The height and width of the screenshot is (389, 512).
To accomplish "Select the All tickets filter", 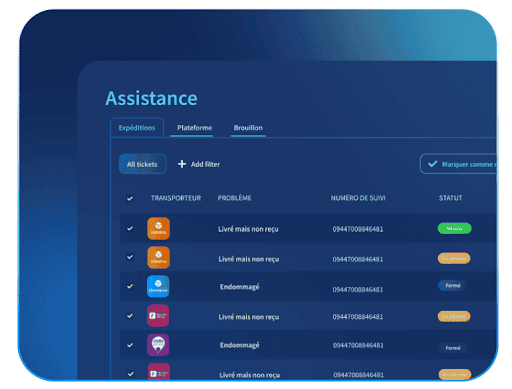I will [x=142, y=164].
